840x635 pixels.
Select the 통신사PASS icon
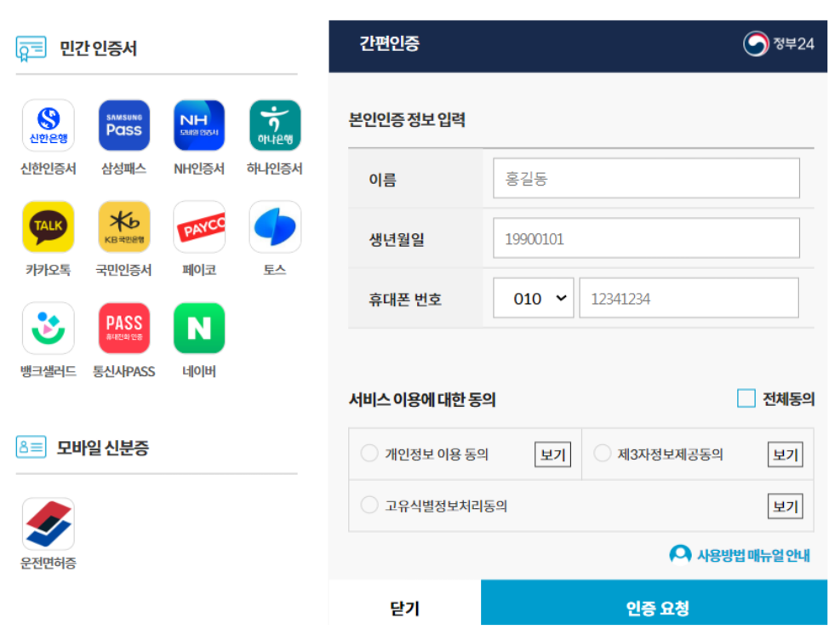[123, 328]
